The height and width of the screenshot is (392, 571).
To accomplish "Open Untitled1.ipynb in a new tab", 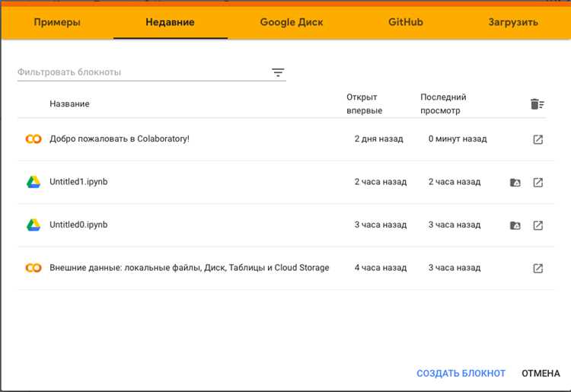I will tap(538, 183).
